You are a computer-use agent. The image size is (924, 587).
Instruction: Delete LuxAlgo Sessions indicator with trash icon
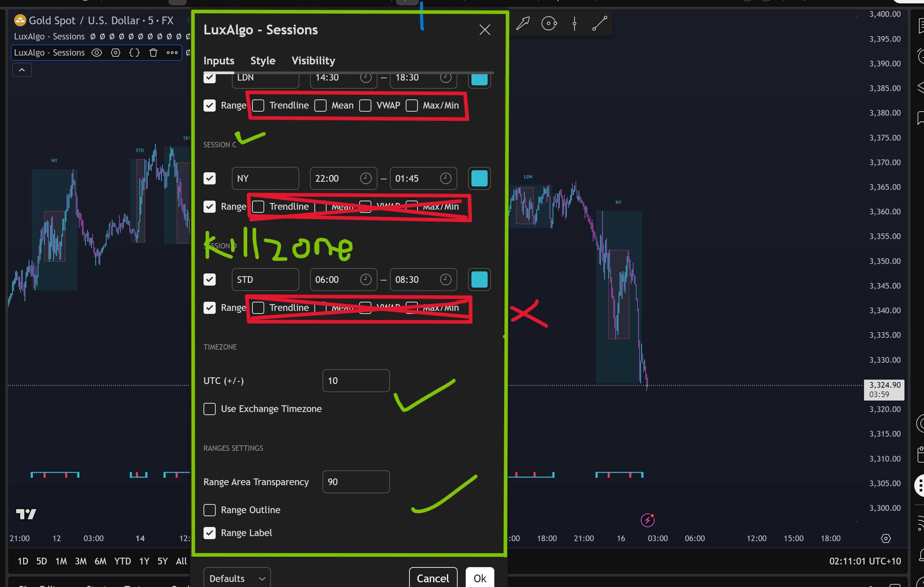pos(153,53)
